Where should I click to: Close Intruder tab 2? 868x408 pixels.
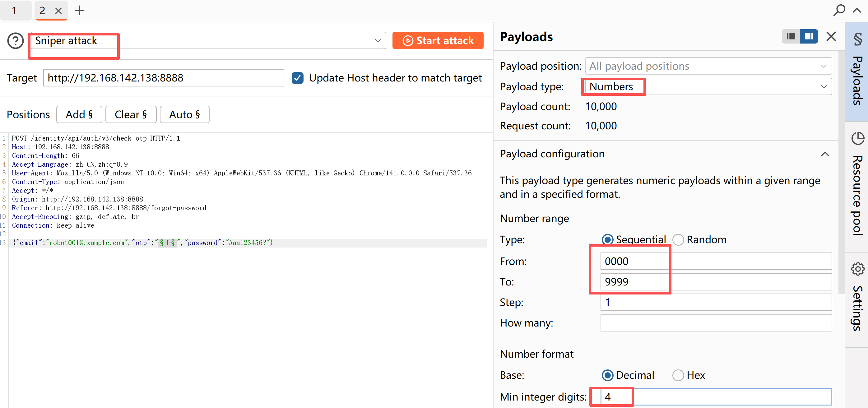(58, 11)
